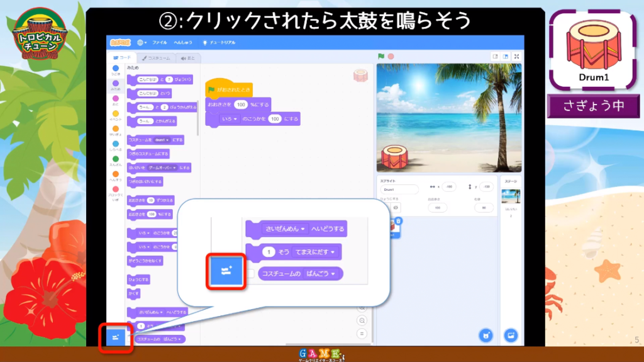
Task: Switch to the コード tab
Action: click(122, 58)
